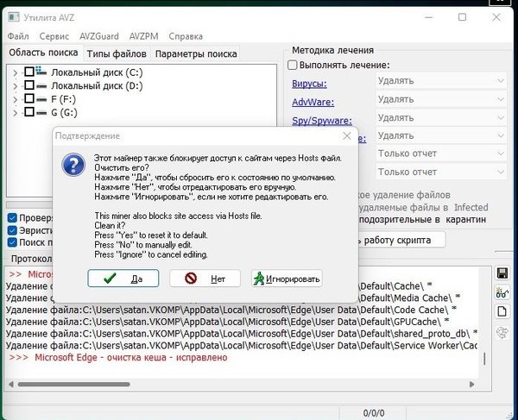Select the Microsoft Edge очистка кеша исправлено line
This screenshot has width=518, height=420.
[118, 358]
